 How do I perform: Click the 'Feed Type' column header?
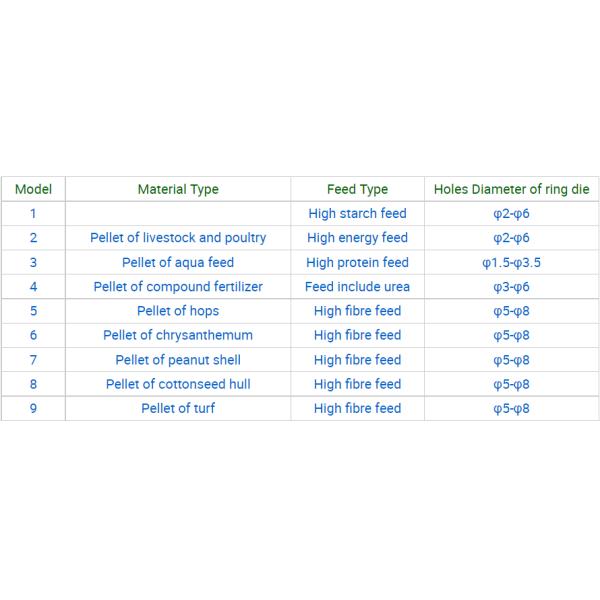(357, 189)
